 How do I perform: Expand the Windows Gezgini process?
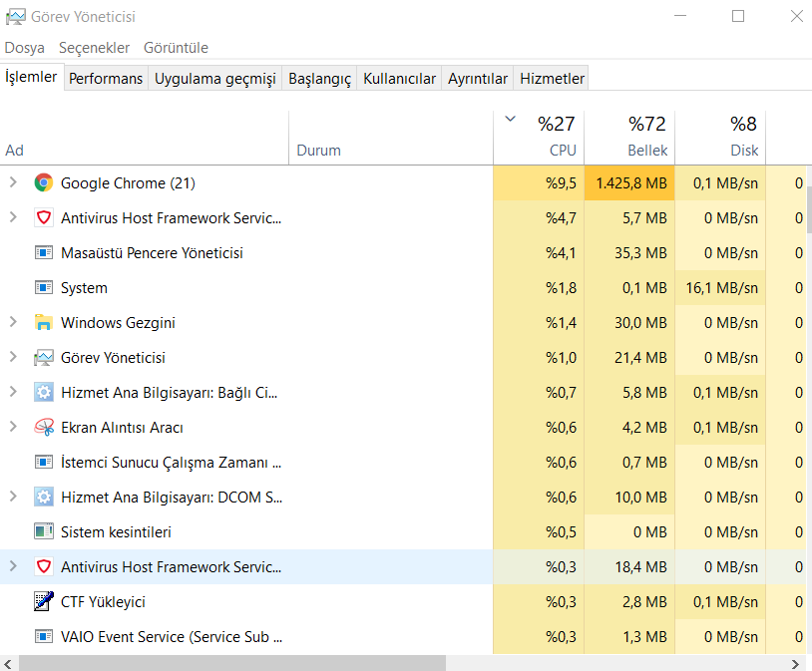[x=13, y=322]
